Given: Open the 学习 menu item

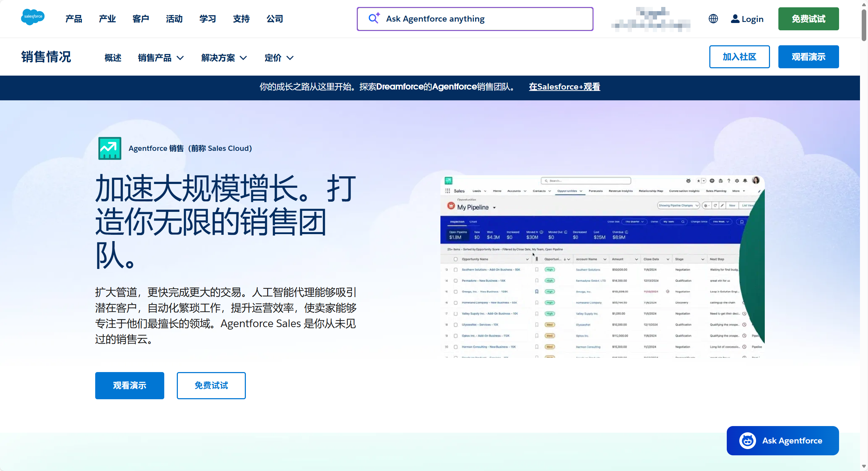Looking at the screenshot, I should (x=207, y=19).
